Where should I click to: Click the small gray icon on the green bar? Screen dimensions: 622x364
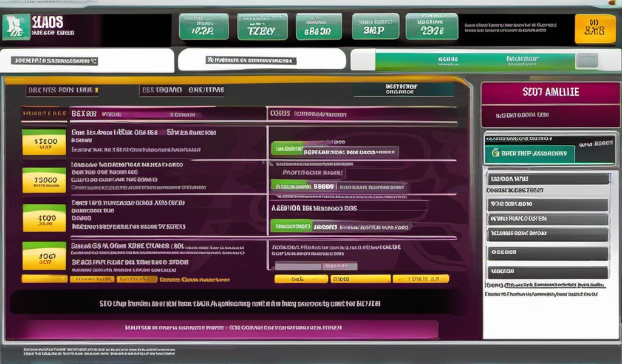(586, 61)
